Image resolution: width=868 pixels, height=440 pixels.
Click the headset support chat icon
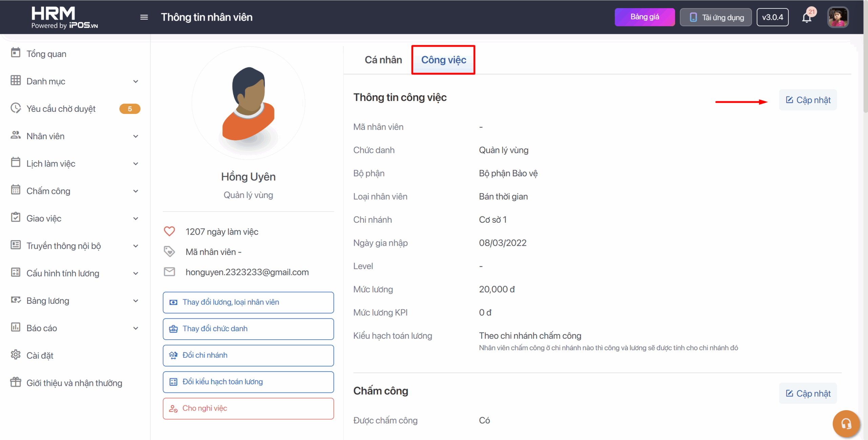[846, 423]
